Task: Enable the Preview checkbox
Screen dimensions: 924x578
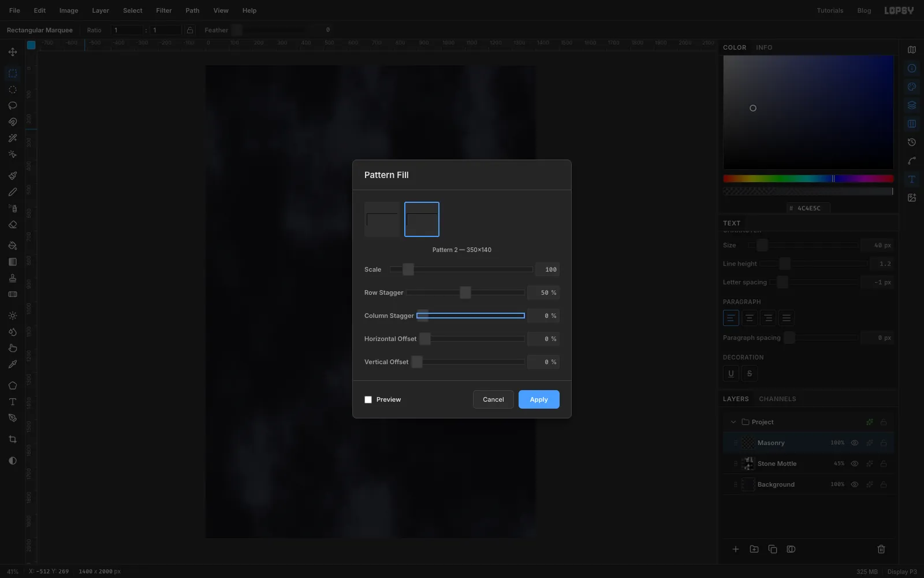Action: [368, 399]
